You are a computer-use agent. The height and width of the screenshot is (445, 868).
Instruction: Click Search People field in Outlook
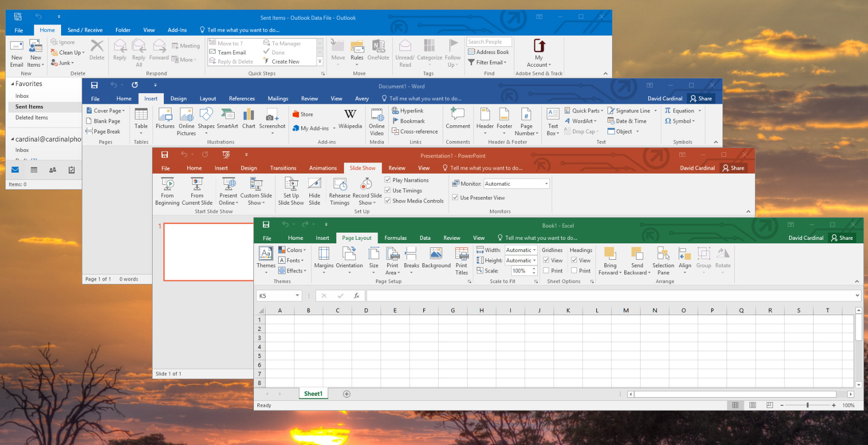click(489, 42)
